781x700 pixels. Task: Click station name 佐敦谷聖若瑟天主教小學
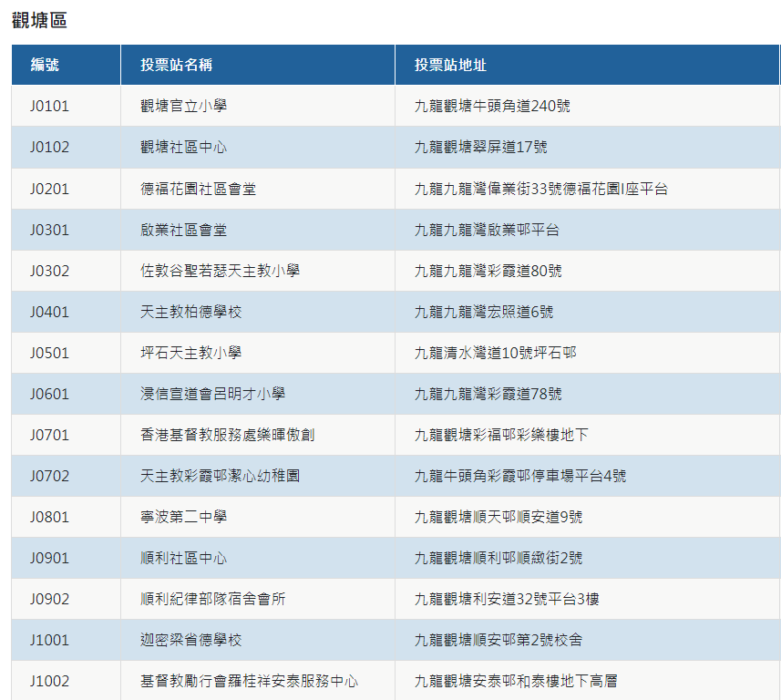point(220,271)
